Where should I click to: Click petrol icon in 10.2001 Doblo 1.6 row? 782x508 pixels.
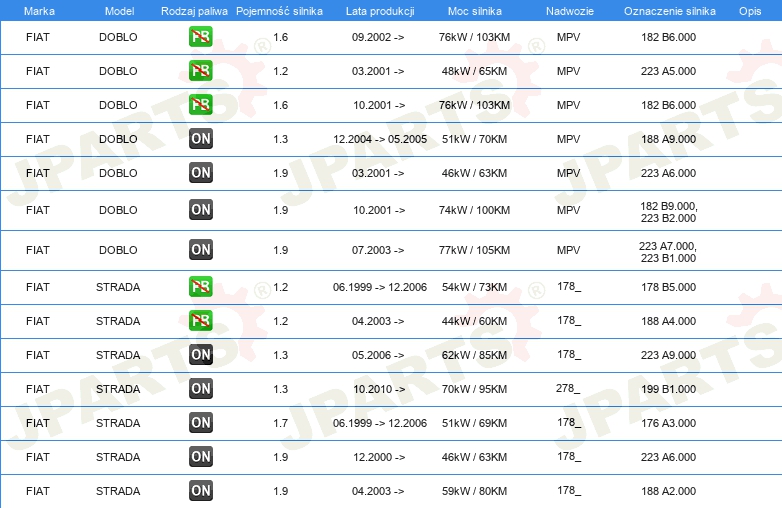pos(200,105)
